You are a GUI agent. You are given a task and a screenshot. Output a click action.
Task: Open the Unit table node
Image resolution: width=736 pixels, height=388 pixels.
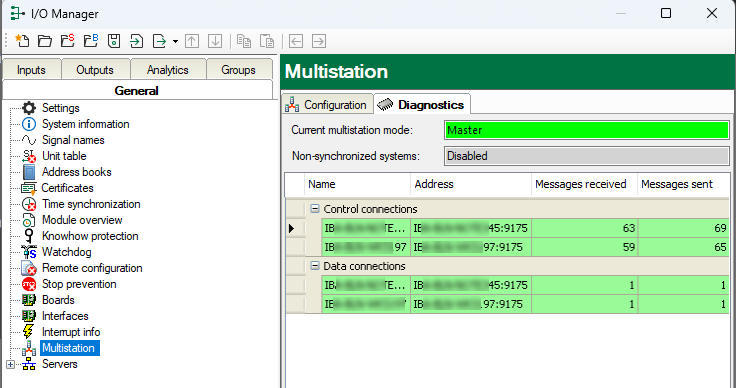64,156
